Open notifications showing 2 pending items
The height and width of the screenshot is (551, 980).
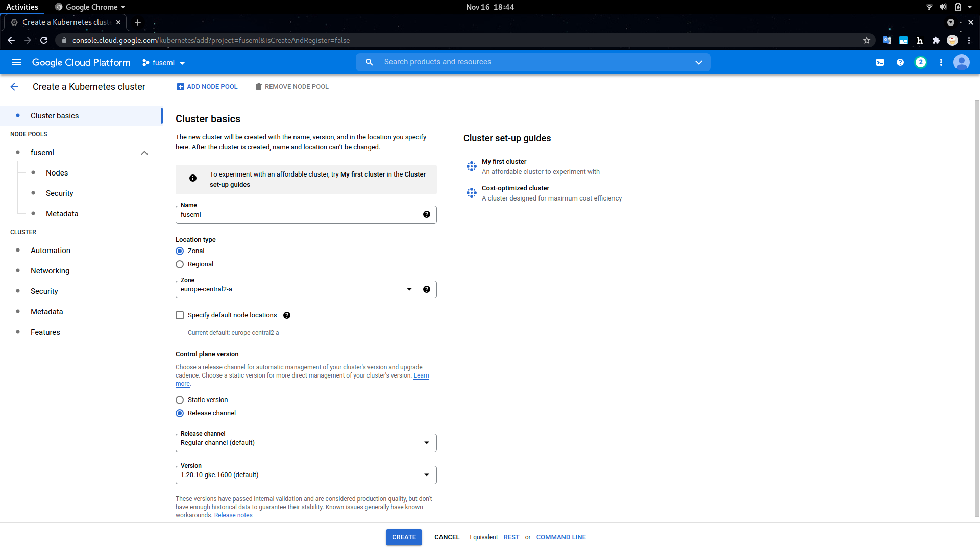coord(921,62)
